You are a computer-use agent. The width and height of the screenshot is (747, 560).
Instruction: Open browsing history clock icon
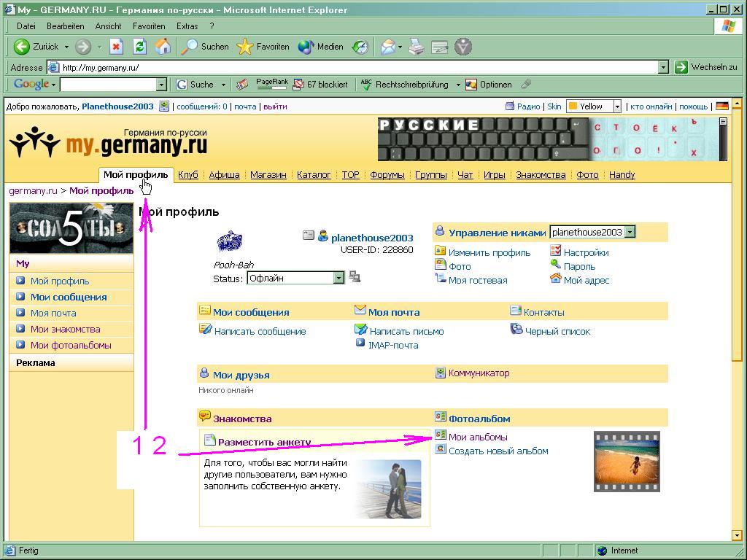click(360, 47)
